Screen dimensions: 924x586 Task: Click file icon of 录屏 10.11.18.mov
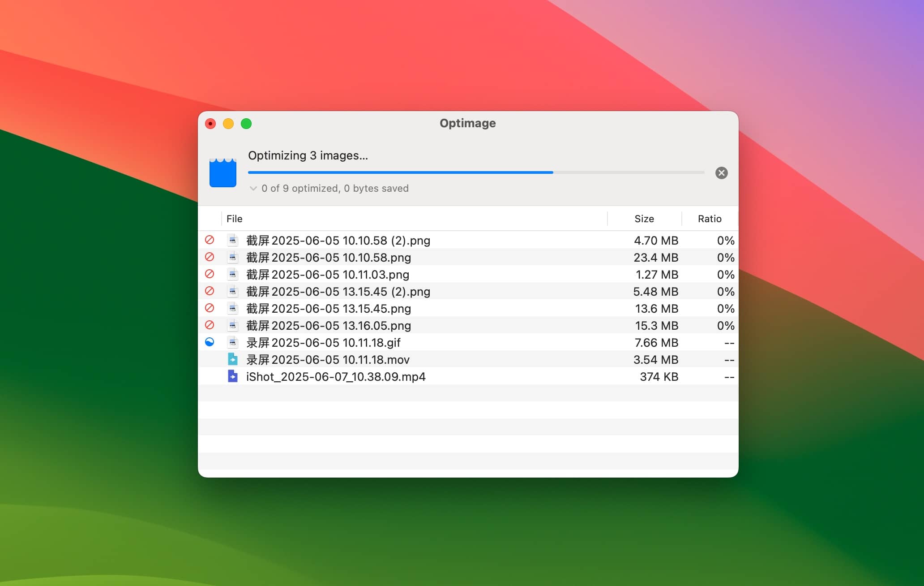coord(232,359)
